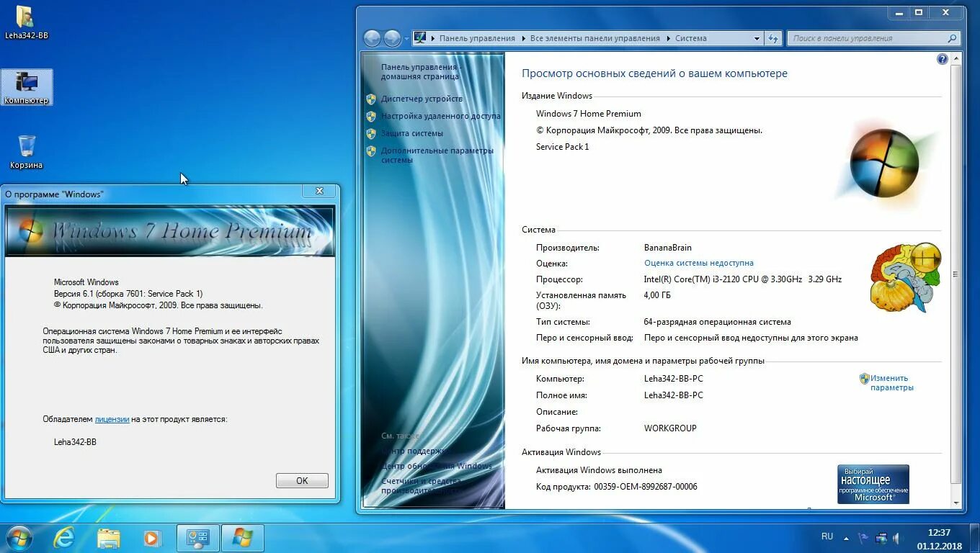Open RU language indicator in taskbar

(x=827, y=536)
